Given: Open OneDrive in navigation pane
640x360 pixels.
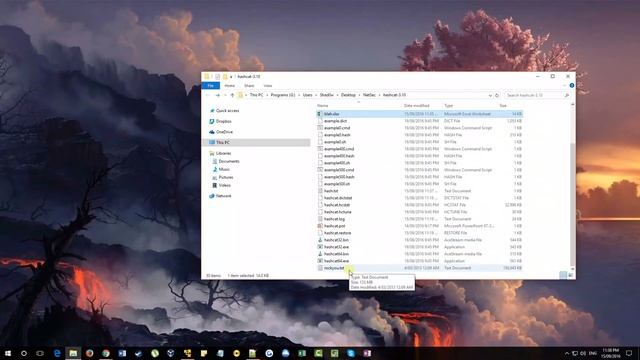Looking at the screenshot, I should tap(221, 132).
